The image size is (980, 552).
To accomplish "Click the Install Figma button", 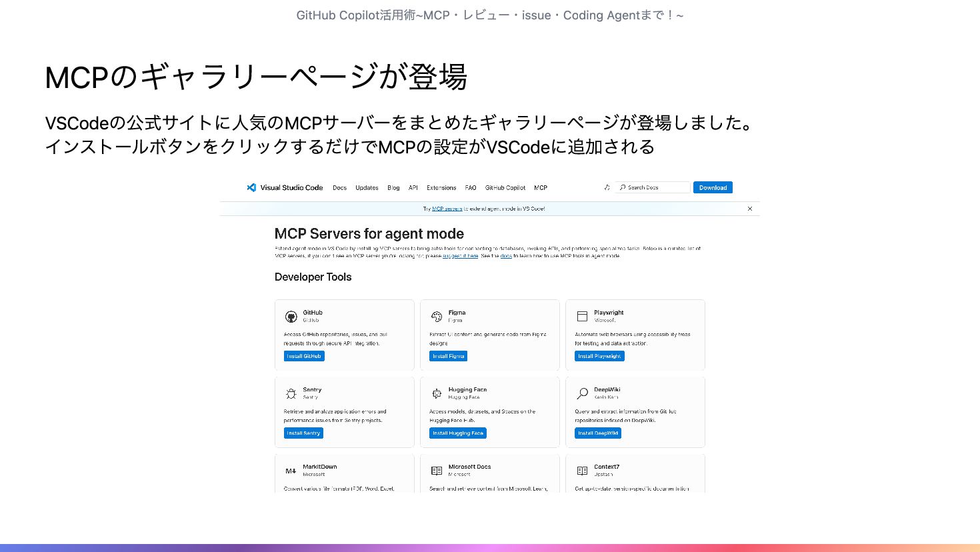I will pos(448,356).
